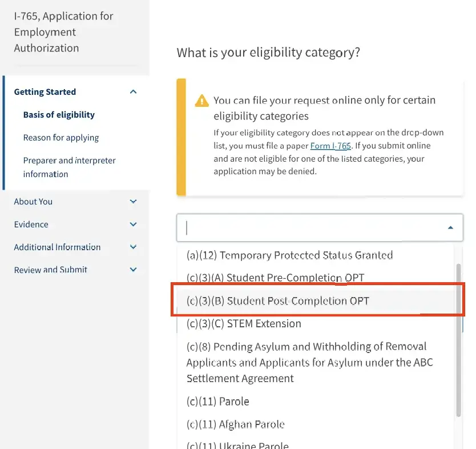Select Basis of eligibility in the sidebar

tap(59, 114)
